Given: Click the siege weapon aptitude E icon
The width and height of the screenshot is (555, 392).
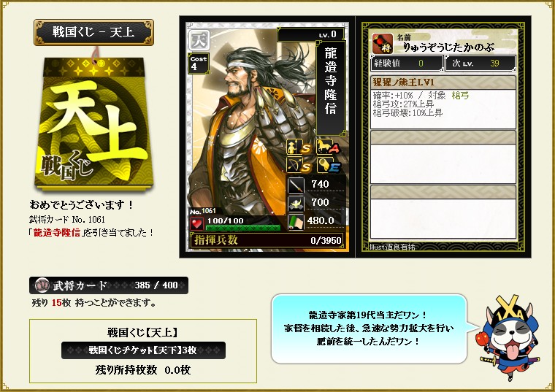Looking at the screenshot, I should point(328,165).
